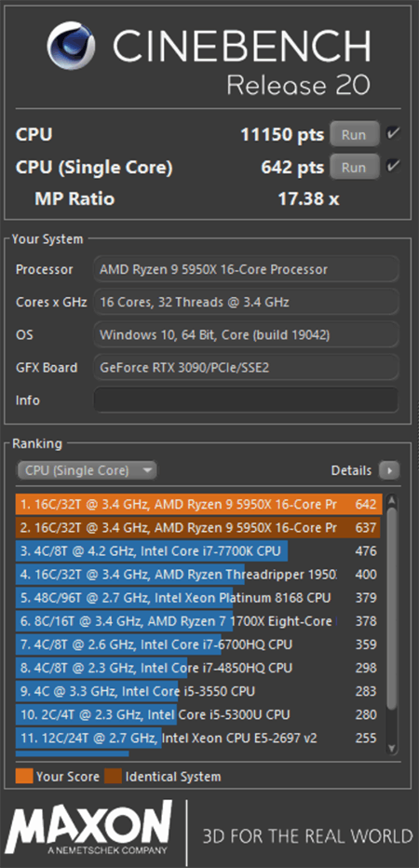Image resolution: width=419 pixels, height=868 pixels.
Task: Toggle the CPU (Single Core) test checkbox
Action: point(394,166)
